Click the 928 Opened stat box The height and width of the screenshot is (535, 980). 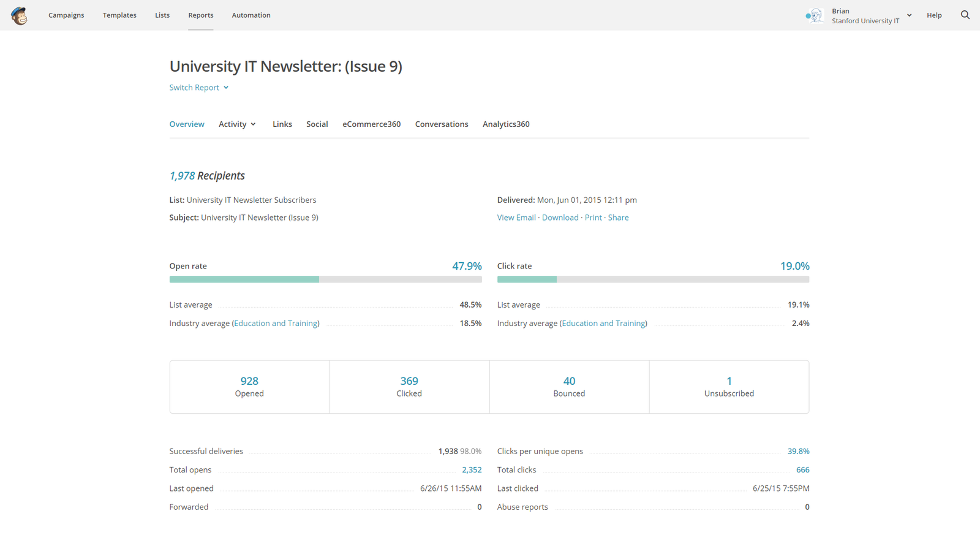[x=249, y=387]
